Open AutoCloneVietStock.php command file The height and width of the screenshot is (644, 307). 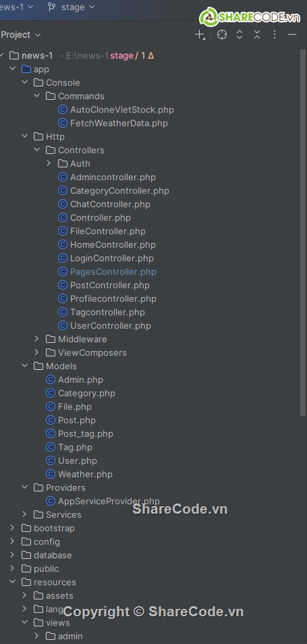122,109
